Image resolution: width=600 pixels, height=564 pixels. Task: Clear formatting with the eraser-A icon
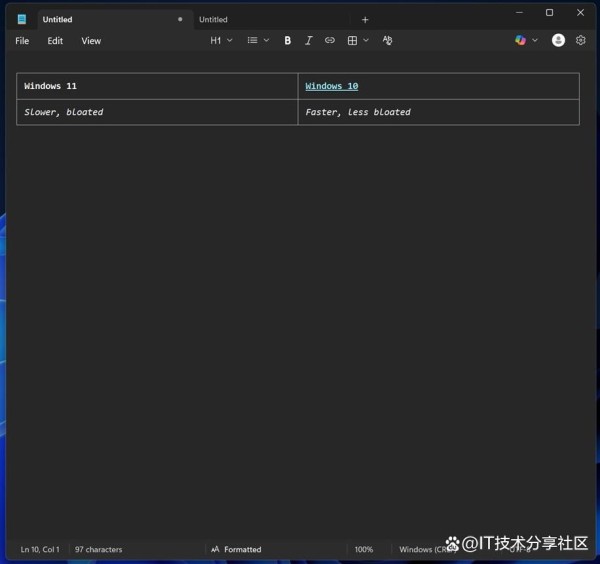388,41
